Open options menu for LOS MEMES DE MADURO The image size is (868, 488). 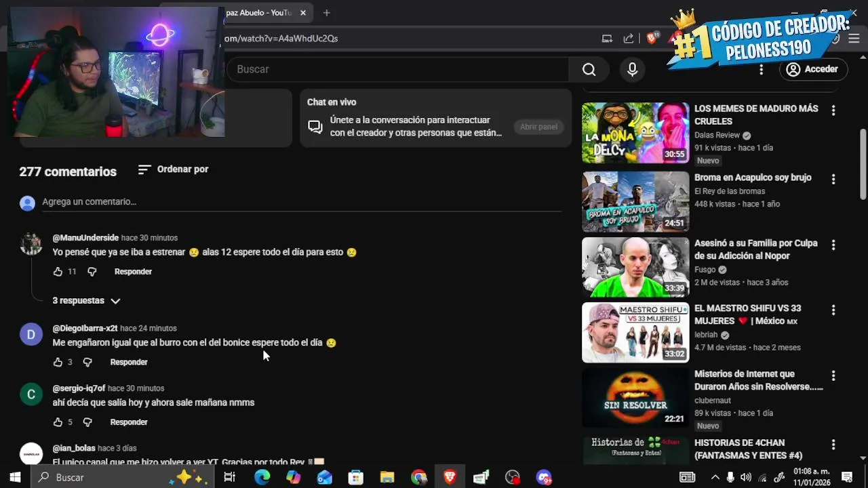[x=833, y=110]
